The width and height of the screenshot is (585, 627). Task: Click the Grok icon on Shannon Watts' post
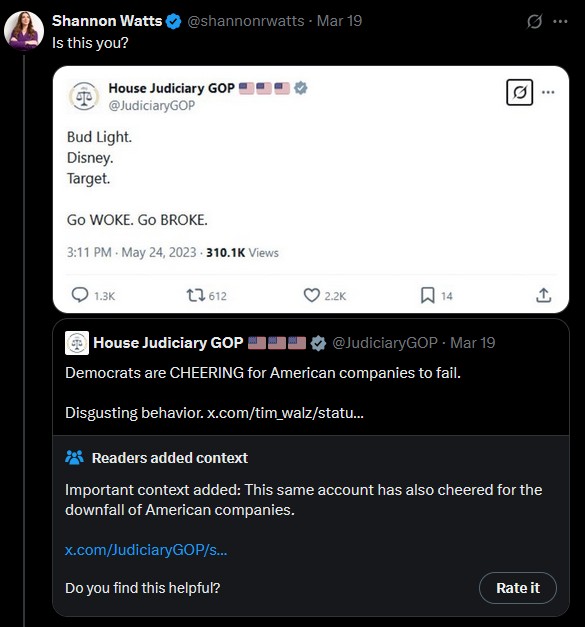(534, 21)
